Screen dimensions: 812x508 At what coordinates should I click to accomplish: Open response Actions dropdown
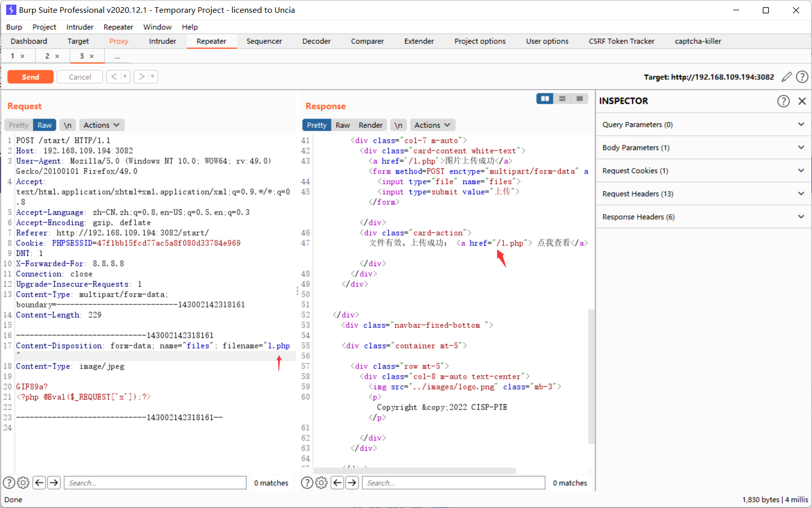(x=432, y=125)
